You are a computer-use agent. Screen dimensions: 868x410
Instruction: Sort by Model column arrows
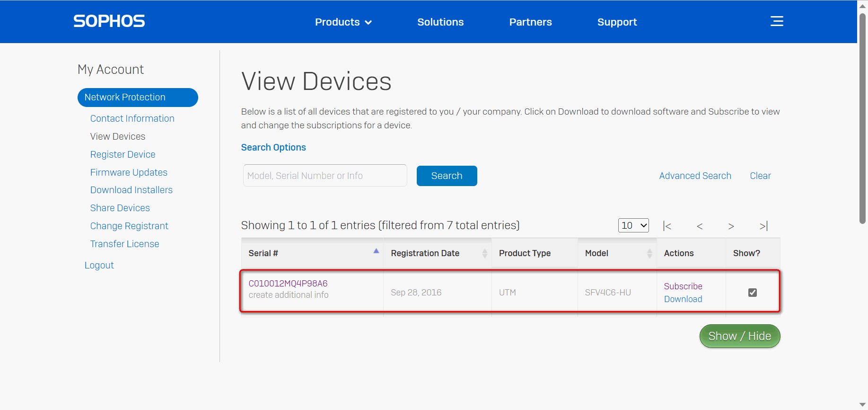tap(649, 253)
